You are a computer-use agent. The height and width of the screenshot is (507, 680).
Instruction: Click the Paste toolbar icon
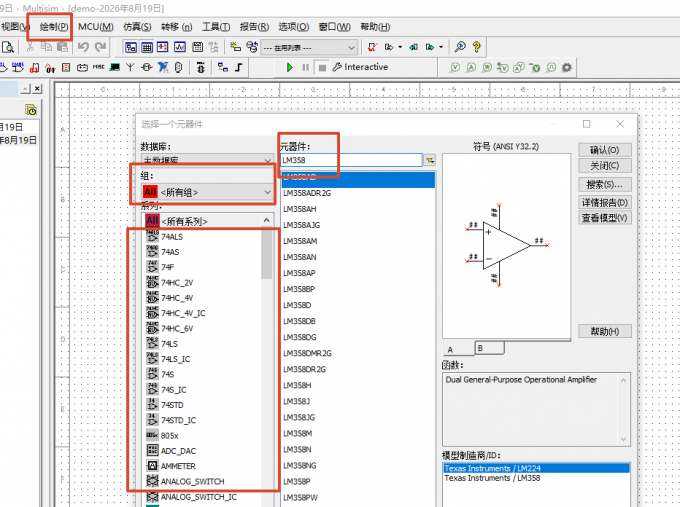click(62, 46)
